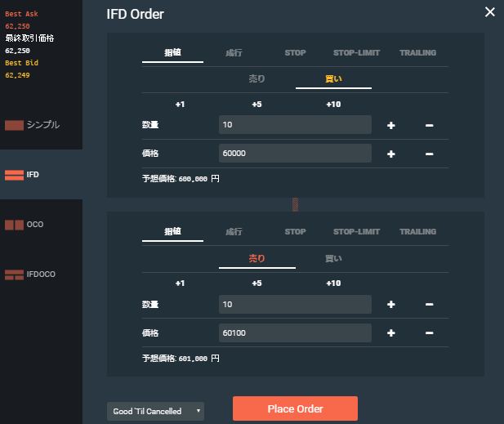Toggle first order side to 買い
Screen dimensions: 504x424
(x=333, y=79)
